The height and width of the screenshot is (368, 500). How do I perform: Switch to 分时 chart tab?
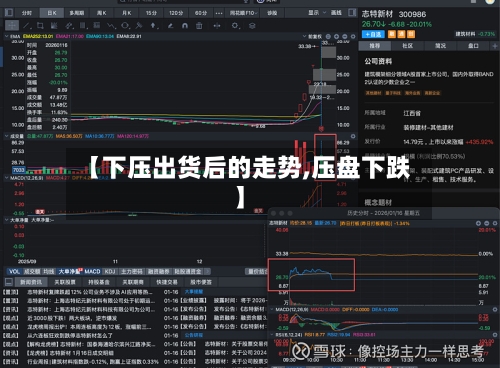[27, 13]
